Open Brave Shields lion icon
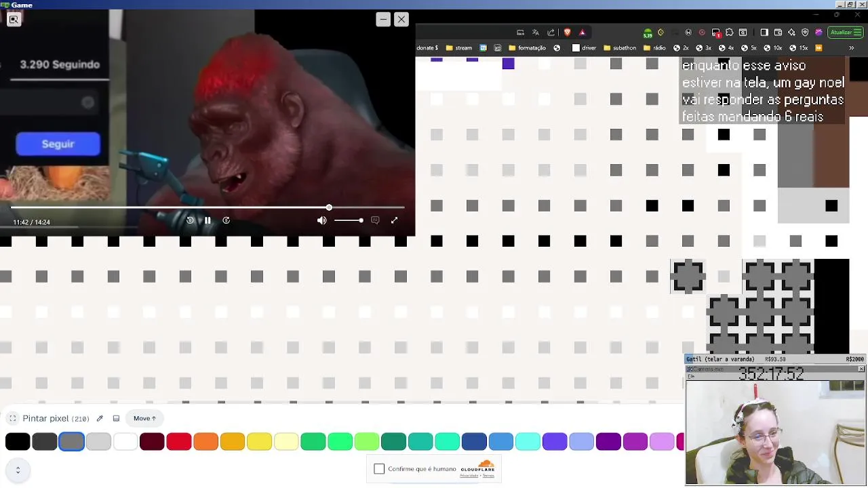 tap(568, 32)
